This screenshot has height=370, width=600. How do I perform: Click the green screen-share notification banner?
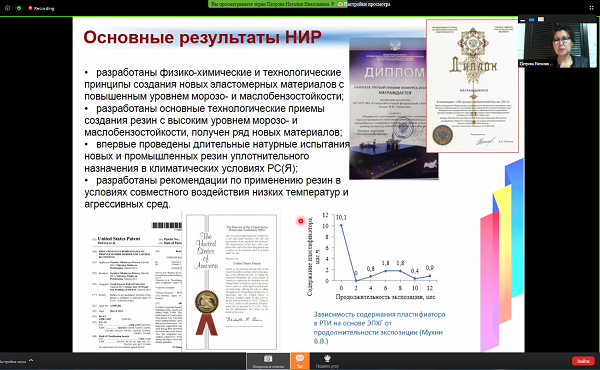click(x=272, y=4)
